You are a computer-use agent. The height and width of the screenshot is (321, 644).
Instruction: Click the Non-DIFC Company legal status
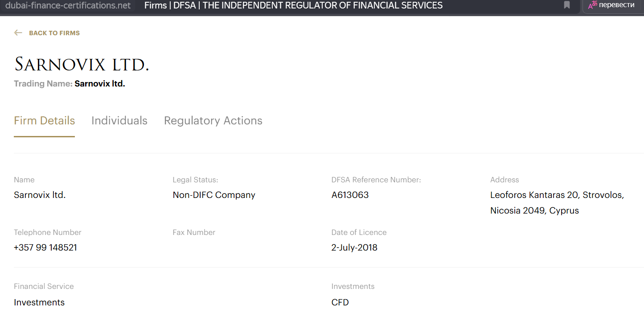click(x=214, y=195)
